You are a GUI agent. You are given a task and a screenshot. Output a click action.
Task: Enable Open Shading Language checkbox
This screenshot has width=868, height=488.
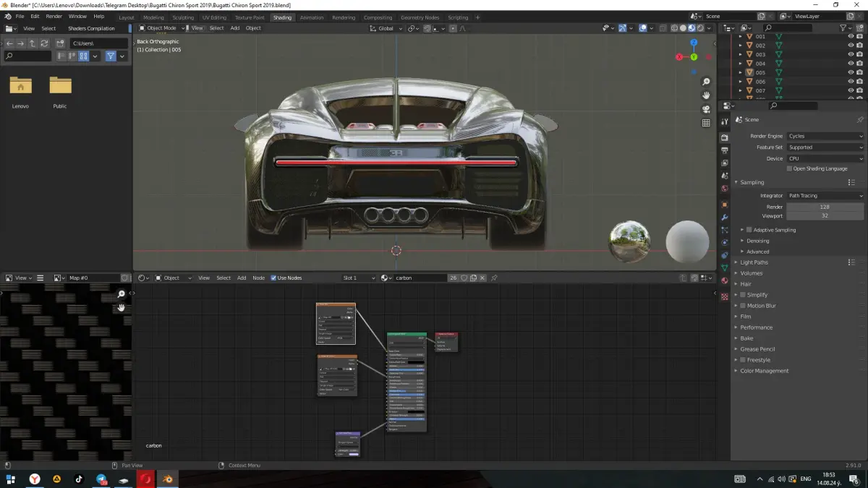pyautogui.click(x=789, y=168)
